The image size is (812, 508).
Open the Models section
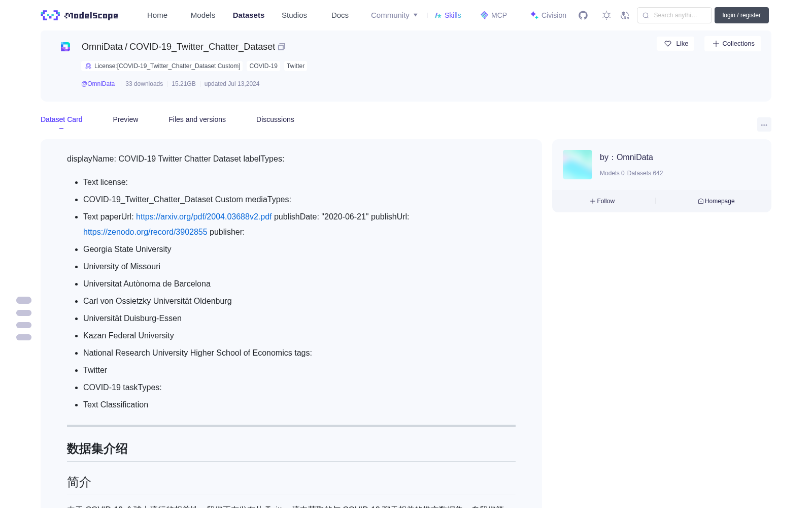click(203, 15)
